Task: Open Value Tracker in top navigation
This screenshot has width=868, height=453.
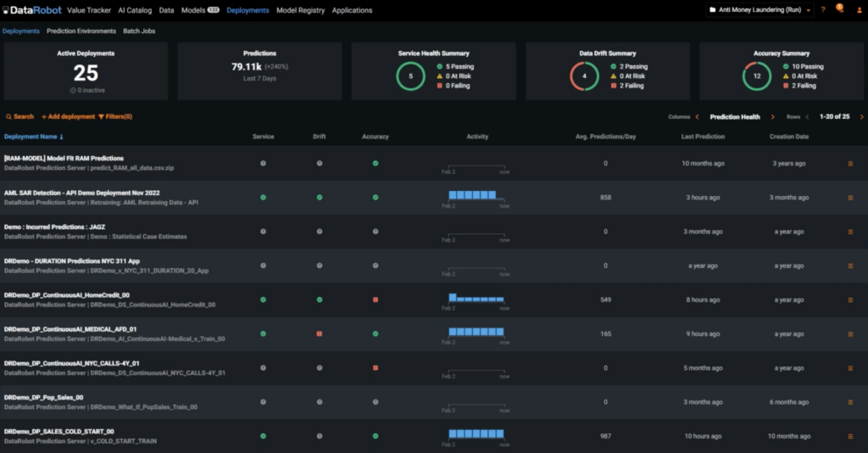Action: [88, 10]
